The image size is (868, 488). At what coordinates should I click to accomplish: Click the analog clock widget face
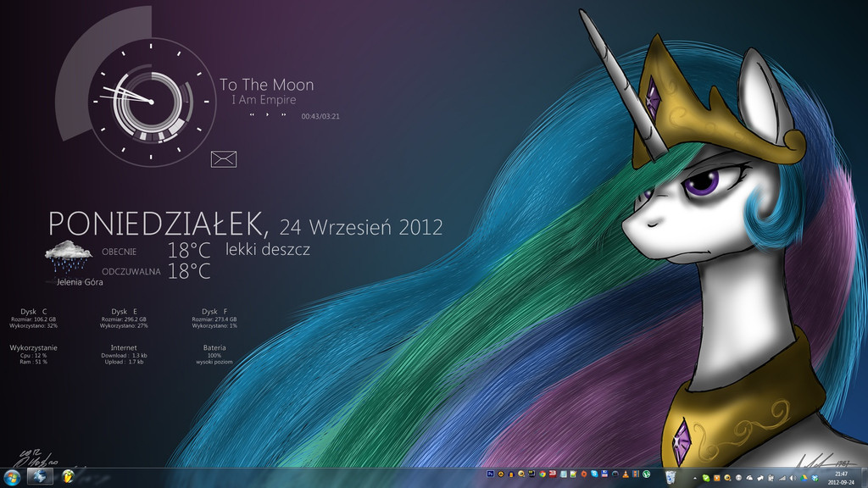pyautogui.click(x=151, y=102)
